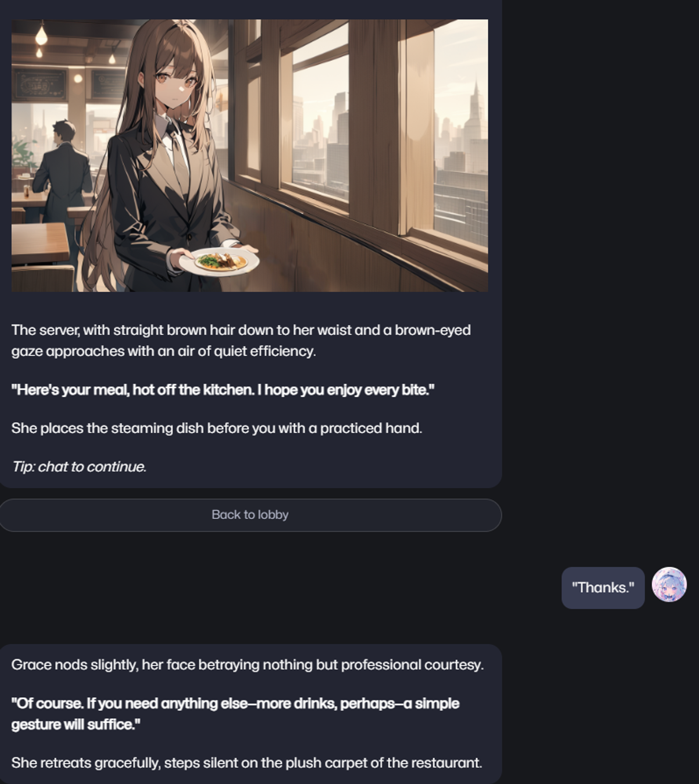Click the "server, with straight brown hair" paragraph

click(x=241, y=341)
